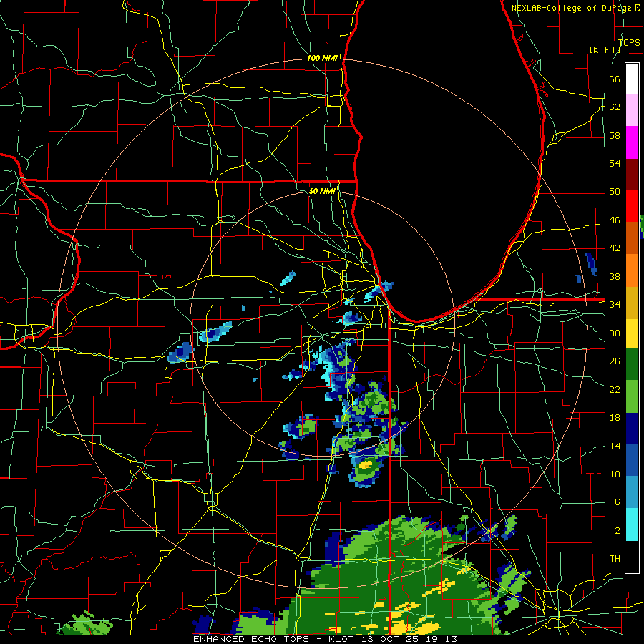The width and height of the screenshot is (644, 644).
Task: Click legend value "42"
Action: coord(615,248)
